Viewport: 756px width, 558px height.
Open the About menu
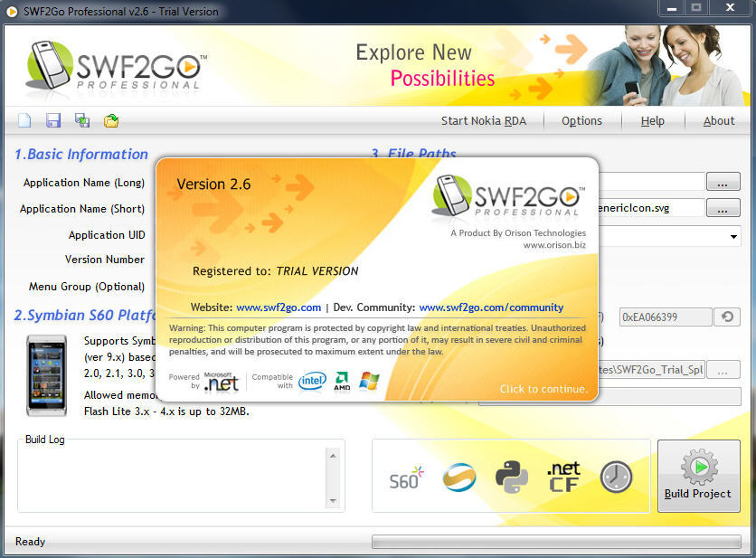[x=718, y=120]
